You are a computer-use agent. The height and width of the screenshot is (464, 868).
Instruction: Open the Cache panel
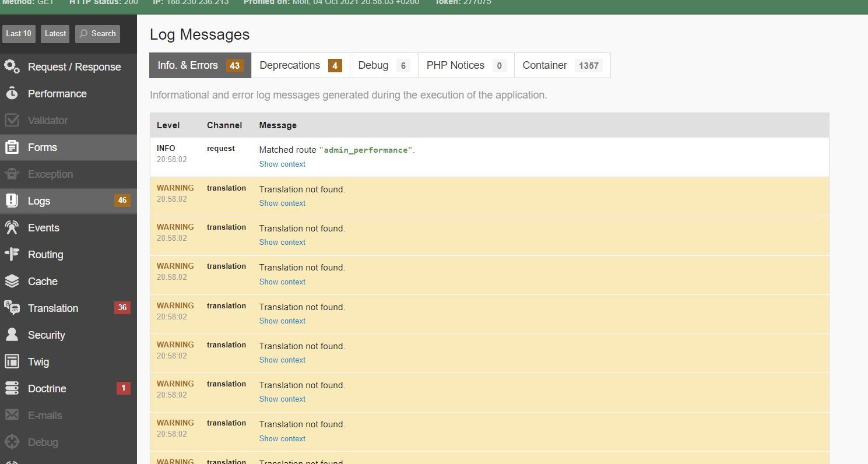pyautogui.click(x=68, y=281)
